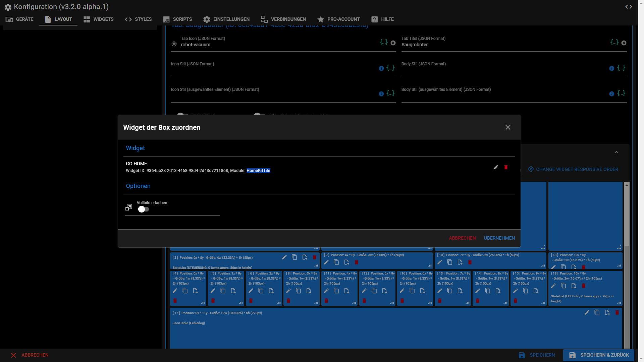Delete box [12] using its trash icon
This screenshot has width=644, height=362.
pyautogui.click(x=364, y=301)
